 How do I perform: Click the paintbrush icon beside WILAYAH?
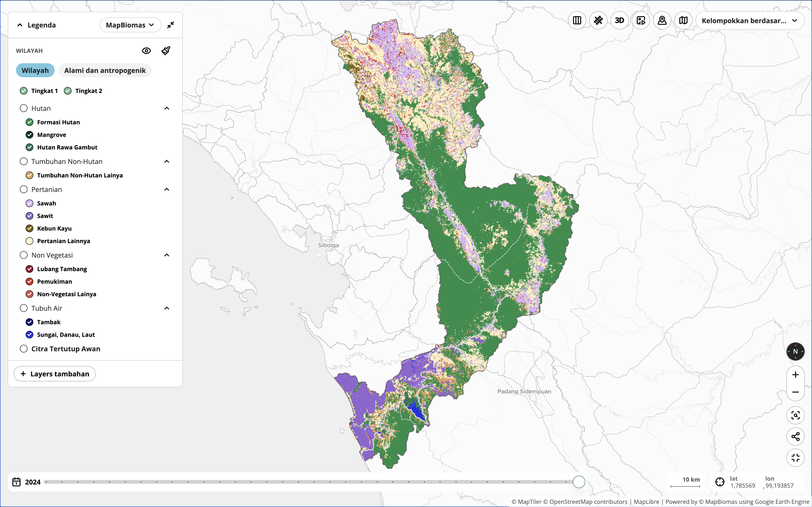point(166,51)
